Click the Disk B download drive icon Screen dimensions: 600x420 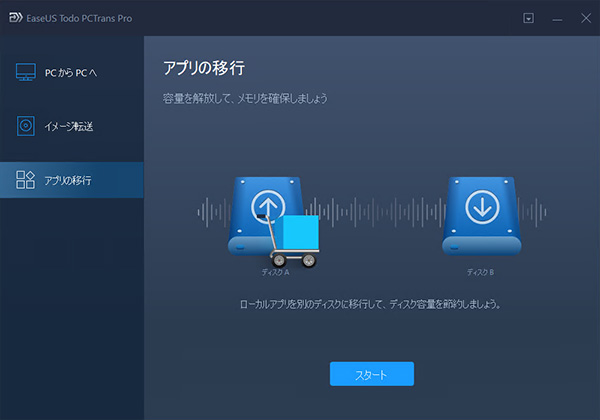point(482,215)
